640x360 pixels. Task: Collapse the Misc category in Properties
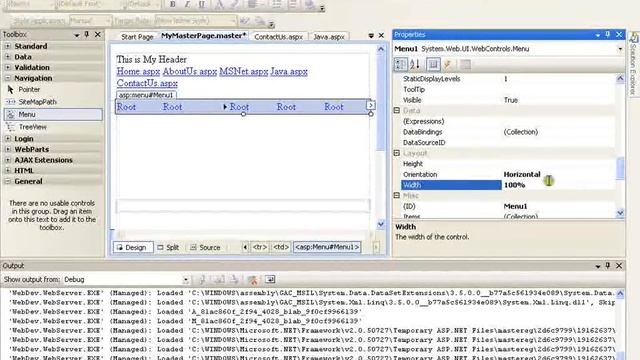(x=397, y=196)
